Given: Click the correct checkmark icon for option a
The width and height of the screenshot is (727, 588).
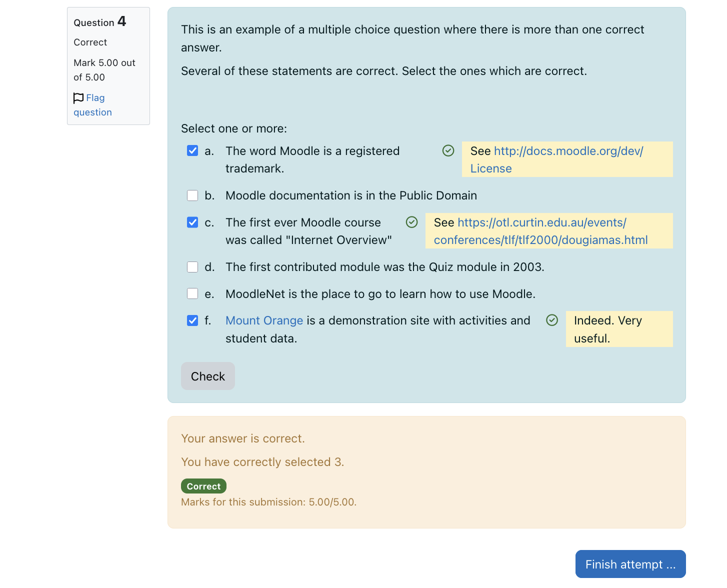Looking at the screenshot, I should pyautogui.click(x=448, y=150).
